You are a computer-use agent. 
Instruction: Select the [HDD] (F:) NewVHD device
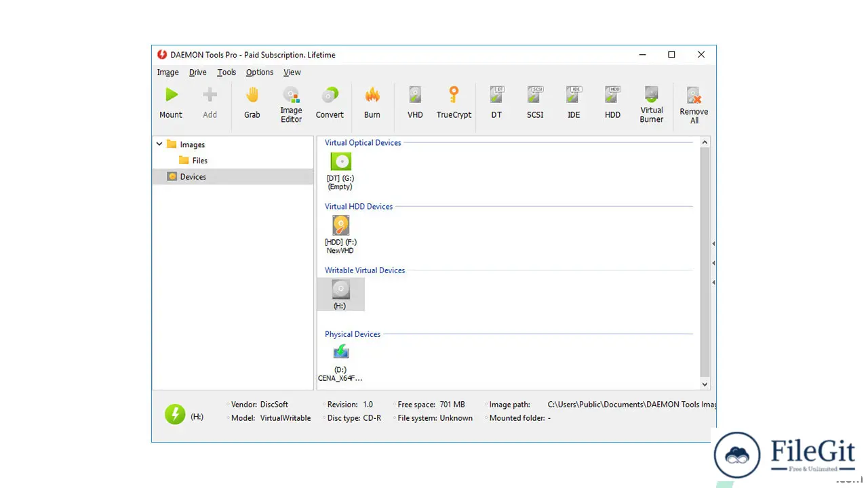click(340, 235)
